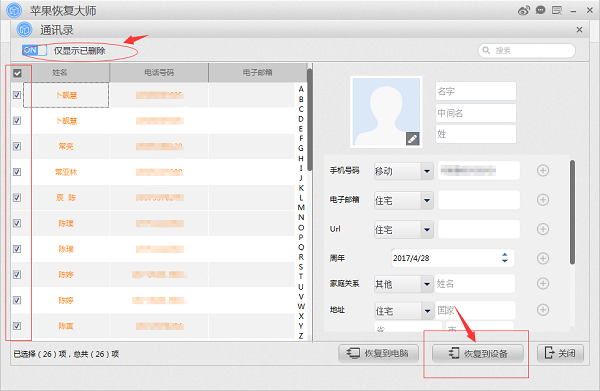This screenshot has height=391, width=600.
Task: Close the 通讯录 panel
Action: pos(579,29)
